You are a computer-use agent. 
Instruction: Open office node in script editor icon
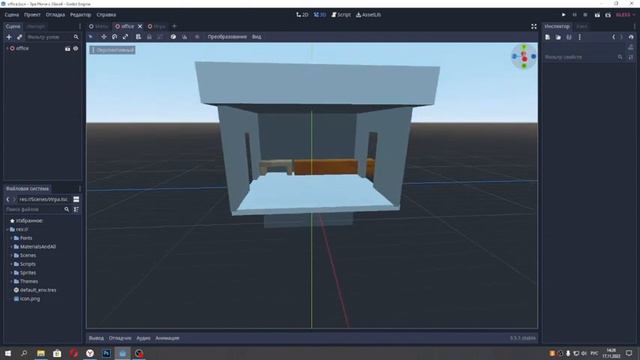click(67, 49)
